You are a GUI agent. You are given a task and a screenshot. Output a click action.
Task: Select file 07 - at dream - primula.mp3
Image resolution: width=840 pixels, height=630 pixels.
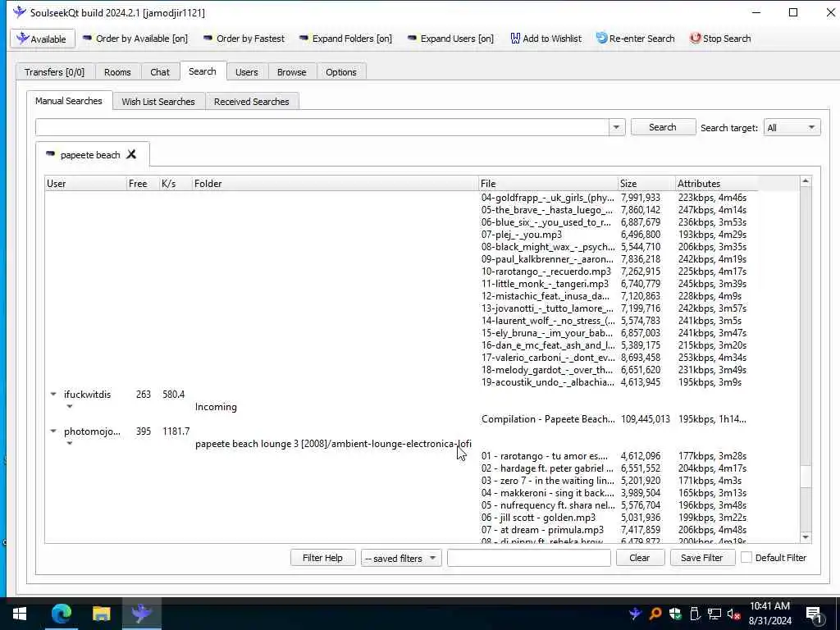click(542, 531)
